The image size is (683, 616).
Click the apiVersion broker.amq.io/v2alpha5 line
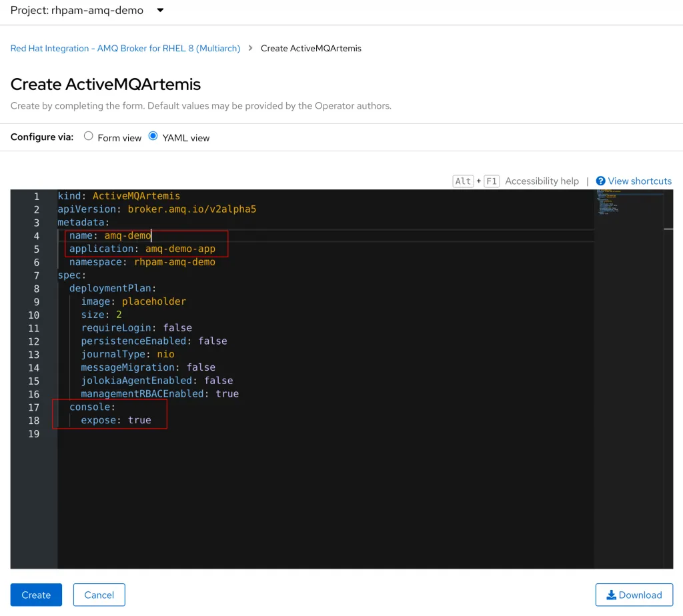point(157,209)
